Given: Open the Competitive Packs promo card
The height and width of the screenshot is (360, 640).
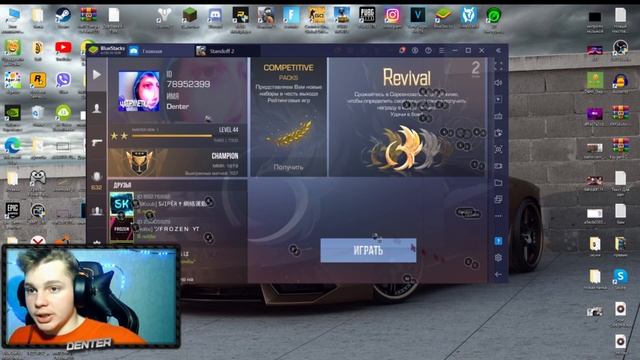Looking at the screenshot, I should coord(288,118).
